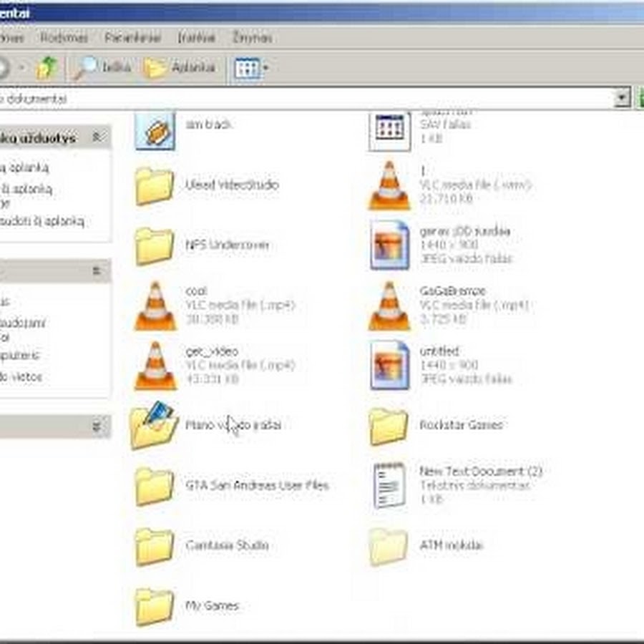The image size is (644, 644).
Task: Select the get_video VLC media file
Action: point(215,365)
